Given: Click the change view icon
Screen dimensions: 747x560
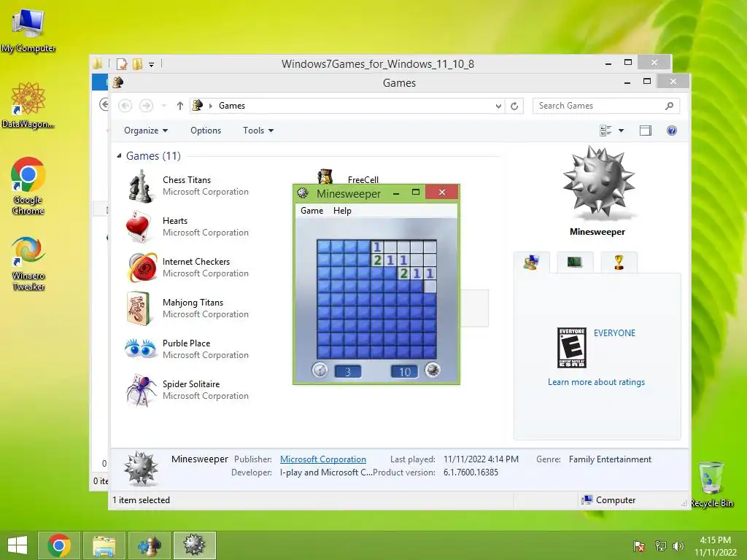Looking at the screenshot, I should point(605,131).
